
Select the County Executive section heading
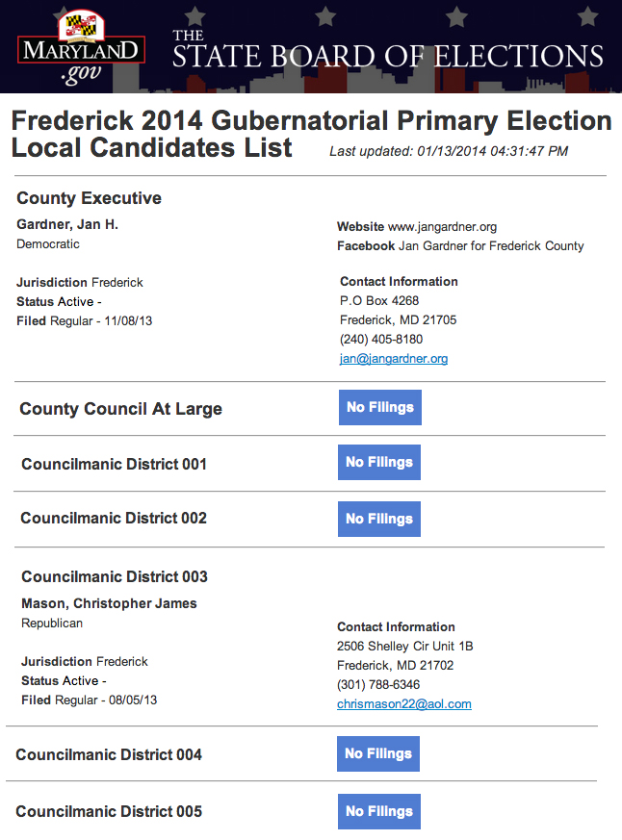pos(89,198)
